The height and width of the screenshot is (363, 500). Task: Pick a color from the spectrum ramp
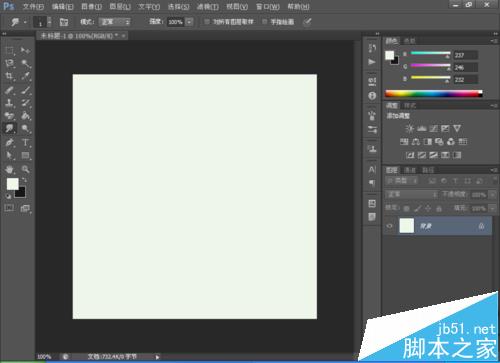click(434, 94)
